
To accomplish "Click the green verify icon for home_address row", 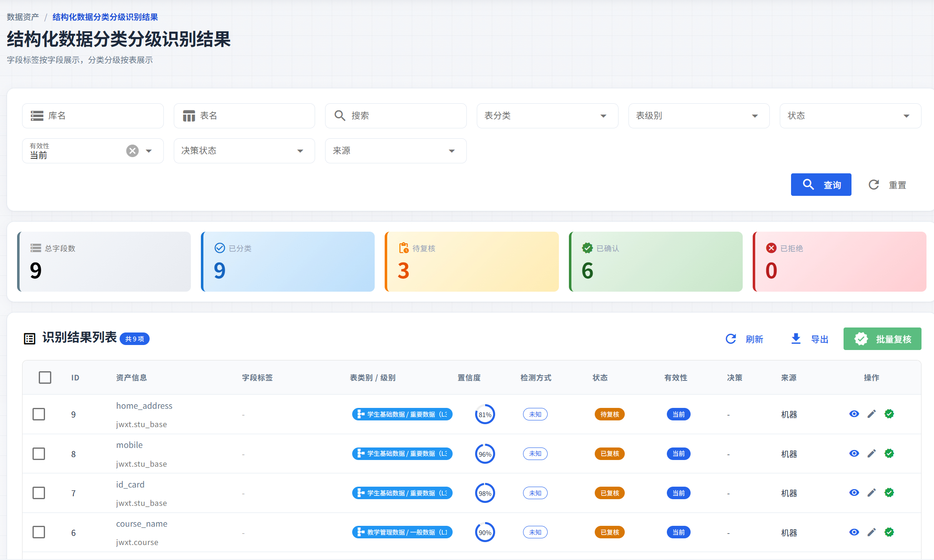I will tap(889, 414).
